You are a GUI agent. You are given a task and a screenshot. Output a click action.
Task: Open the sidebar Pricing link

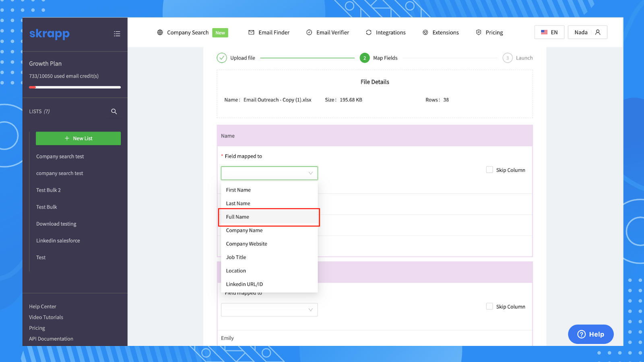tap(37, 328)
